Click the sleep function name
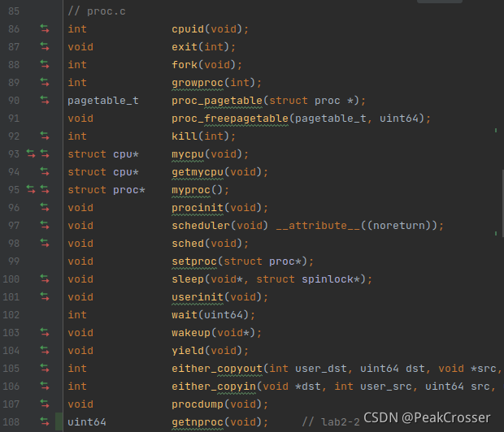 pos(188,279)
